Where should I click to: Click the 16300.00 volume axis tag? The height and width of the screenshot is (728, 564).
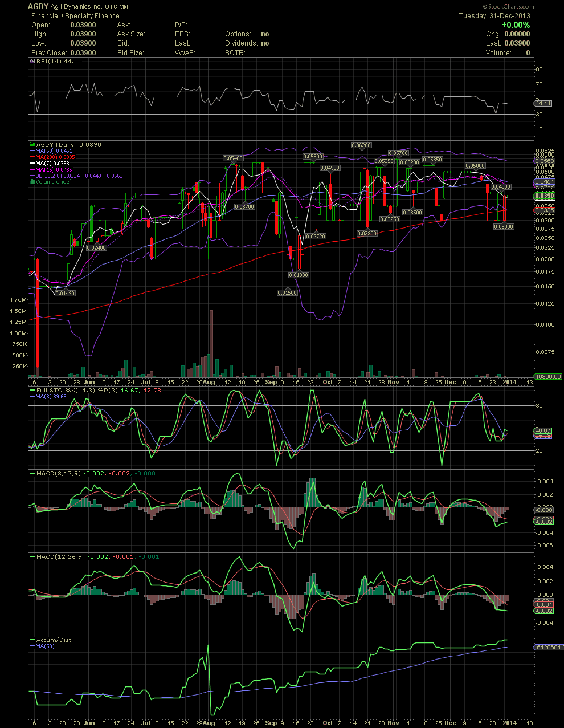pos(549,377)
